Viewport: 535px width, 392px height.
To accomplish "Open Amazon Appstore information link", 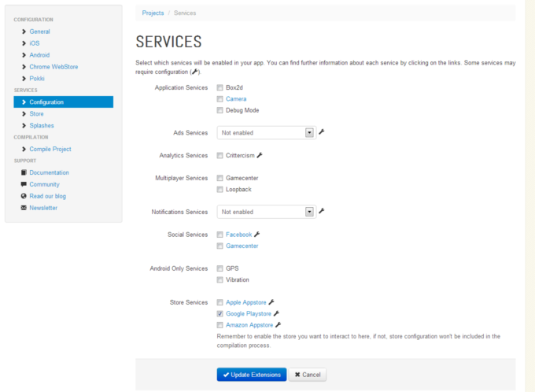I will 249,325.
